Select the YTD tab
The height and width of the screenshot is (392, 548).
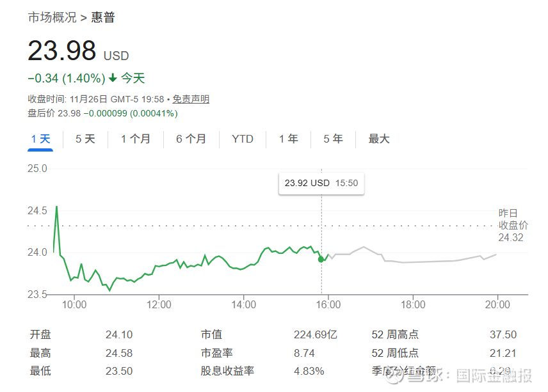click(x=243, y=139)
